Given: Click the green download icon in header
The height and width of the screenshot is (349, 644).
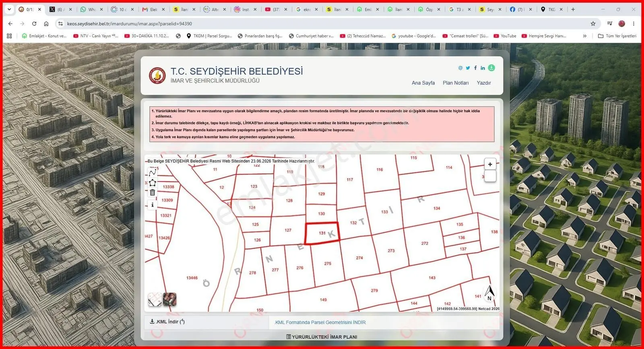Looking at the screenshot, I should 491,68.
